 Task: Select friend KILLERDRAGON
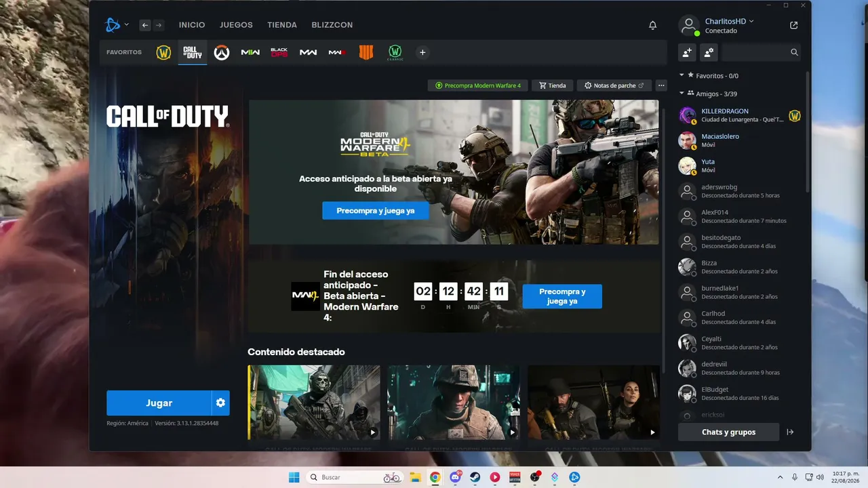[x=740, y=115]
